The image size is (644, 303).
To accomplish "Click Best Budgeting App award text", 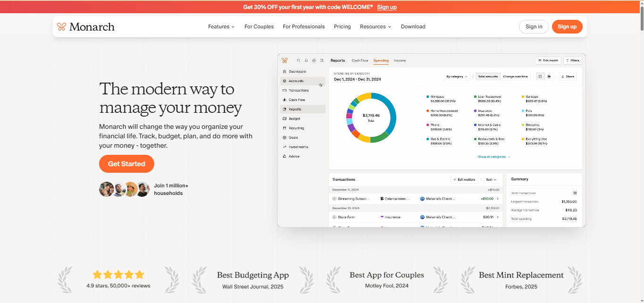I will pos(253,275).
